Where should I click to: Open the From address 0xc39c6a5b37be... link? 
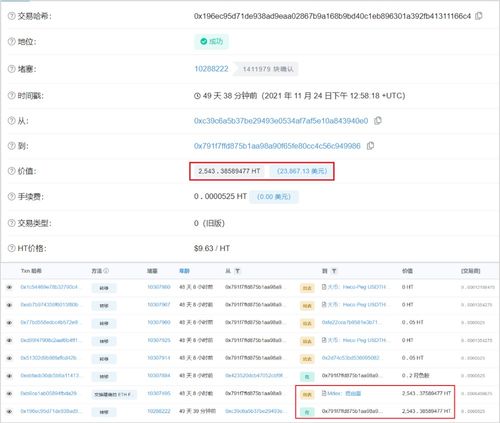[x=281, y=121]
